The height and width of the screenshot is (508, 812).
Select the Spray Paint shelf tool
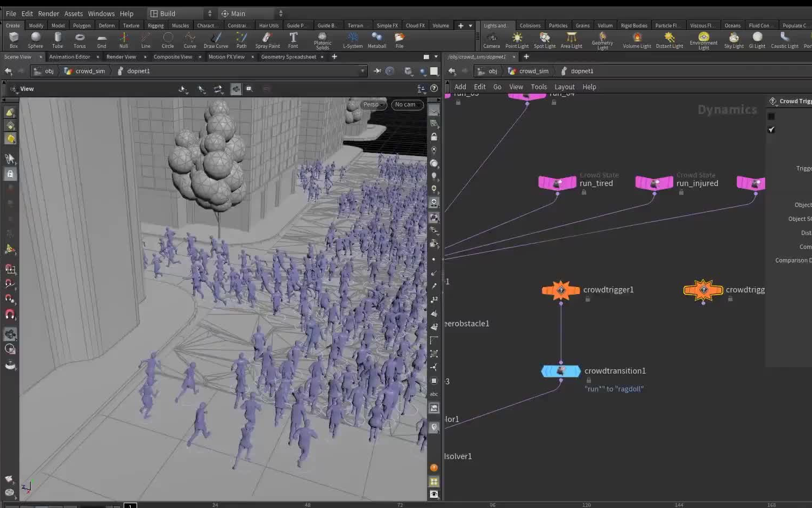pos(267,40)
